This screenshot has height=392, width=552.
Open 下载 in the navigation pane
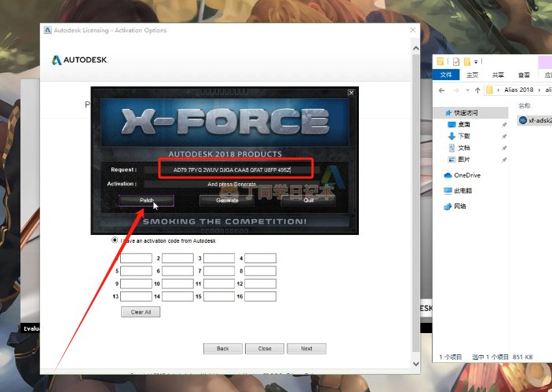pos(464,136)
